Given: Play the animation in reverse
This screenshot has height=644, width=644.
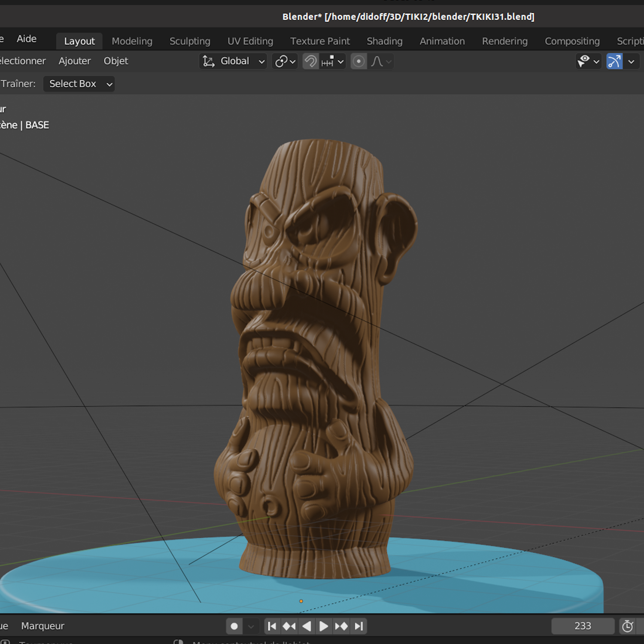Looking at the screenshot, I should tap(307, 626).
